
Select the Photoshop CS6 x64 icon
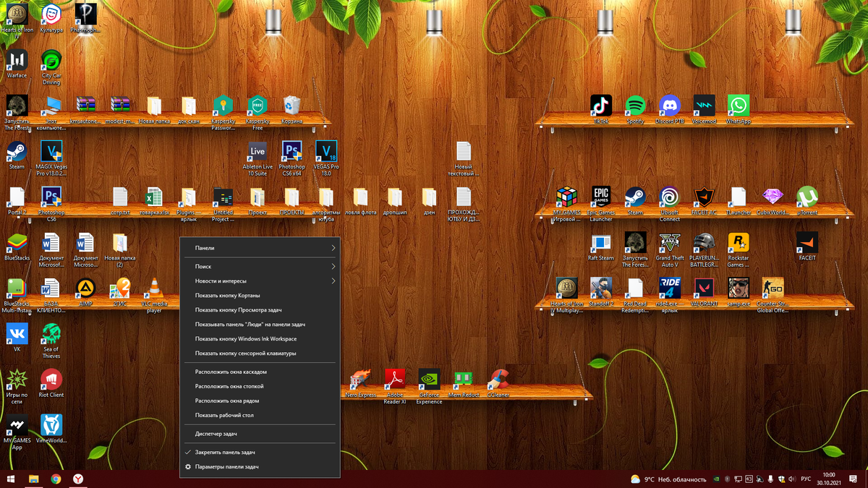[292, 159]
